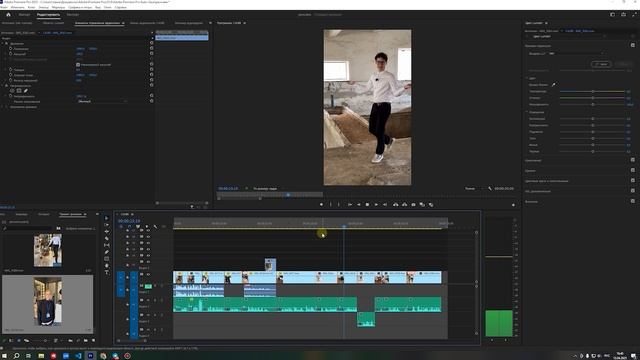Click the Mark Out button

pyautogui.click(x=339, y=204)
